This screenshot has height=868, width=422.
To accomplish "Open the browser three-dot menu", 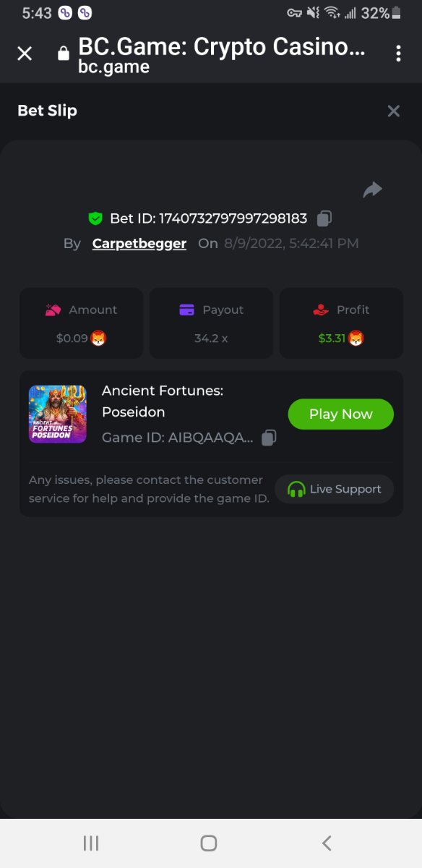I will pos(398,54).
